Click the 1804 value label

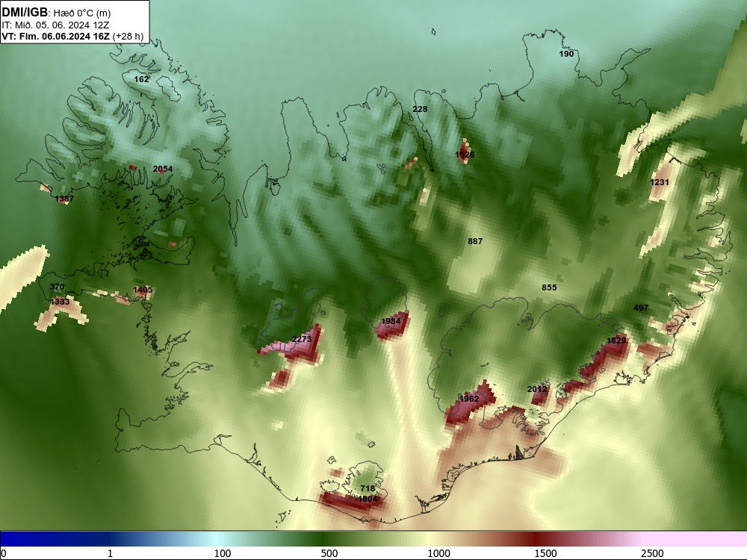click(x=368, y=499)
